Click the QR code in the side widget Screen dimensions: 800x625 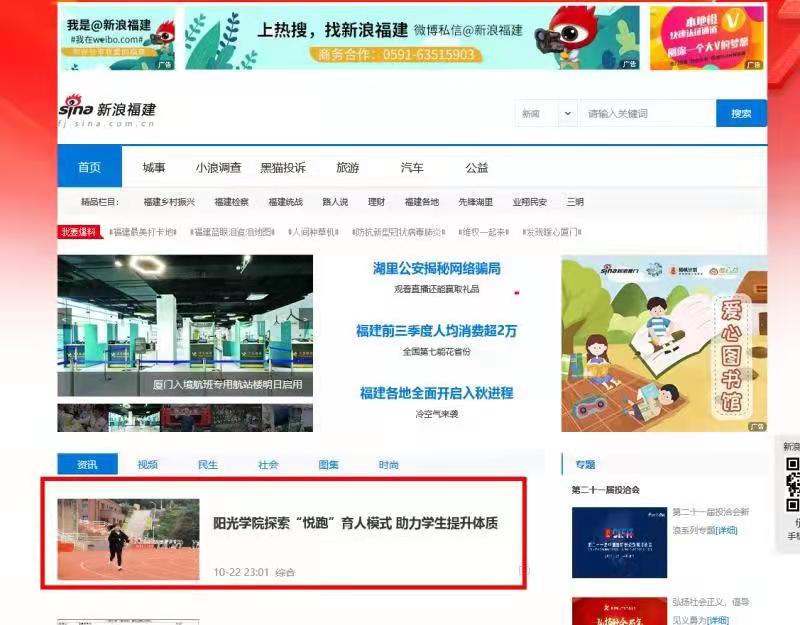pyautogui.click(x=792, y=484)
